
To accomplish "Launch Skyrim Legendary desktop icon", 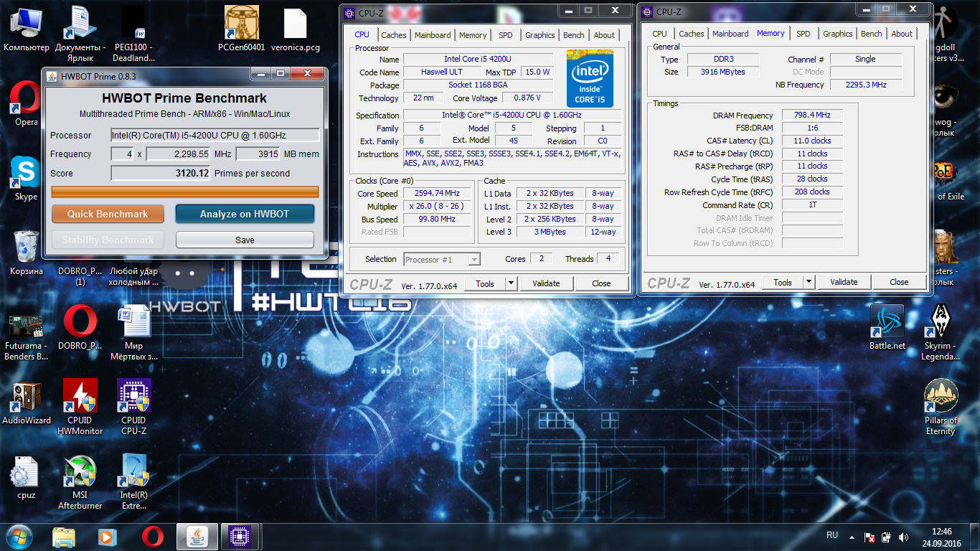I will coord(941,332).
